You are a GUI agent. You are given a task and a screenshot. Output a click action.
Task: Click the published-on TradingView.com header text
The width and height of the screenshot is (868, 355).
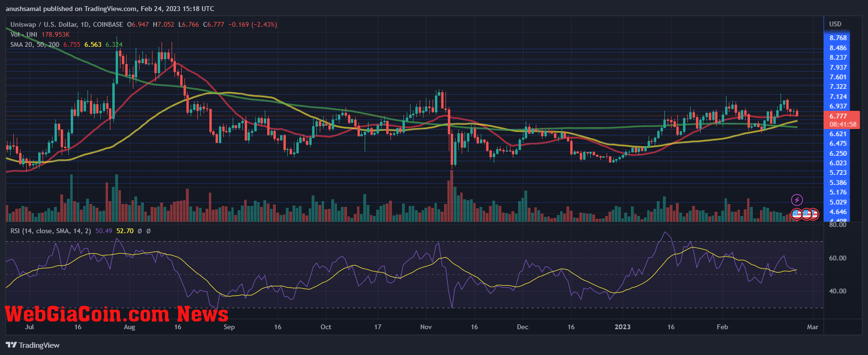(110, 9)
